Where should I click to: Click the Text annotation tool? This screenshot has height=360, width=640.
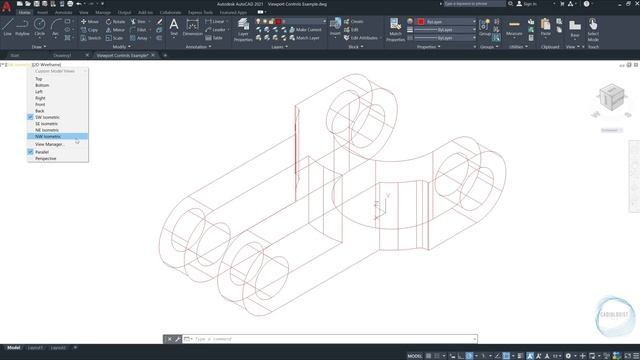[174, 27]
